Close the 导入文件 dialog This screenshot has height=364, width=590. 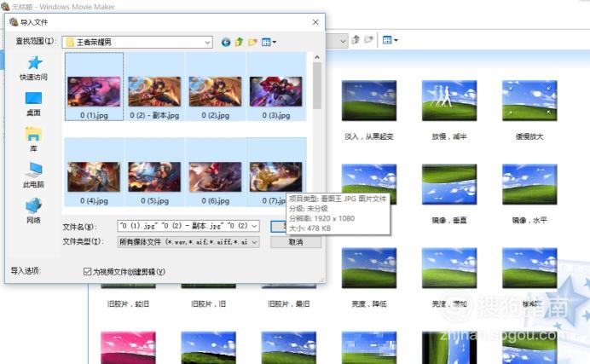tap(315, 22)
